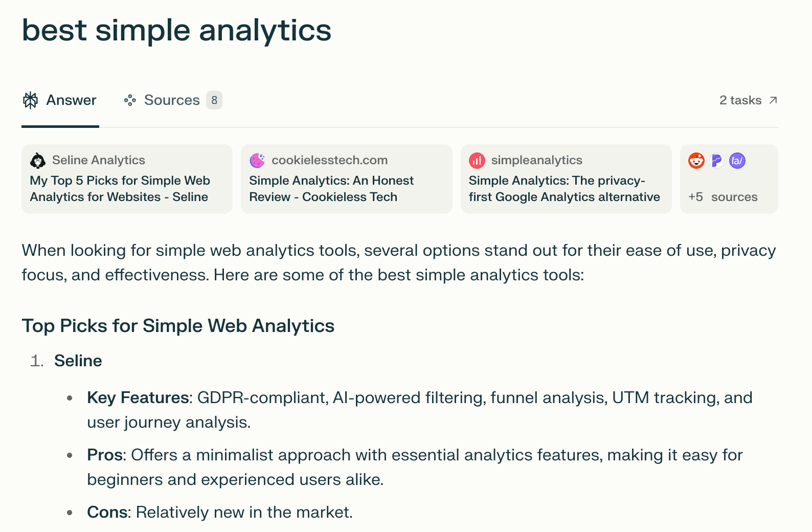Screen dimensions: 812x532
Task: Click the purple 'fa/' source icon
Action: [x=737, y=160]
